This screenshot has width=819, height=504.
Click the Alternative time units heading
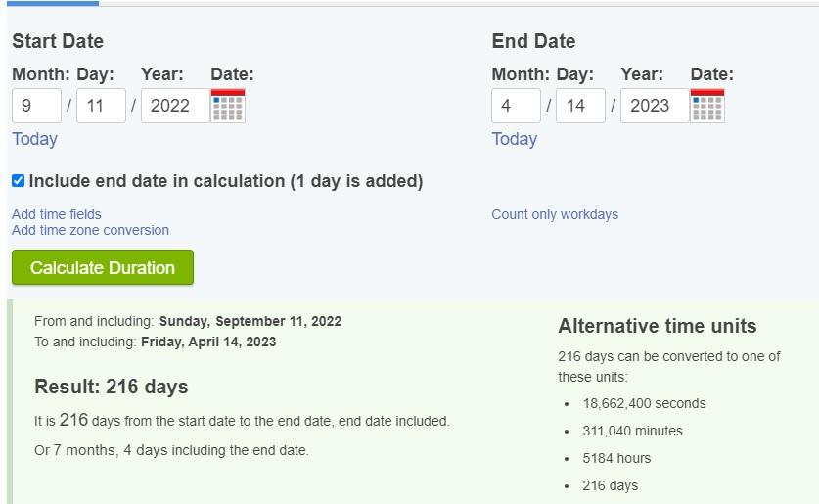click(x=658, y=326)
